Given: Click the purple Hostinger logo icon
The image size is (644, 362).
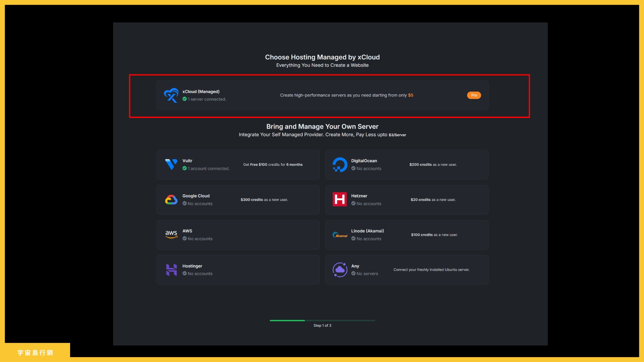Looking at the screenshot, I should (171, 270).
